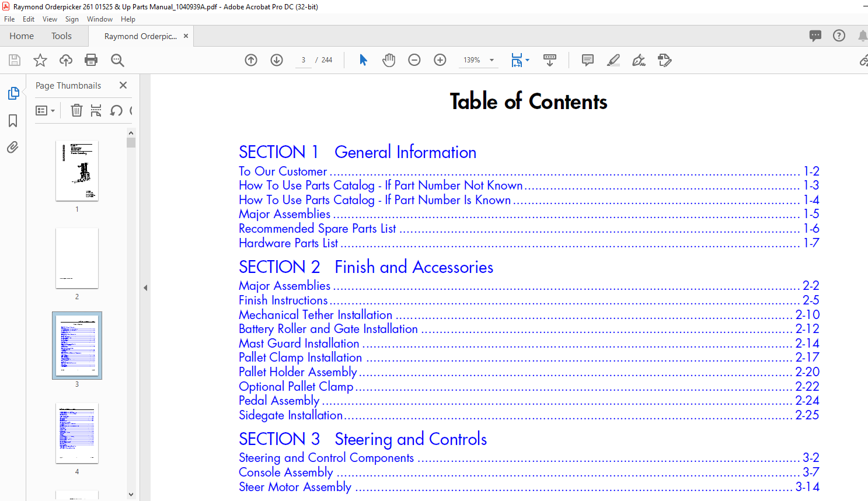Open the Help menu
This screenshot has width=868, height=501.
(128, 19)
